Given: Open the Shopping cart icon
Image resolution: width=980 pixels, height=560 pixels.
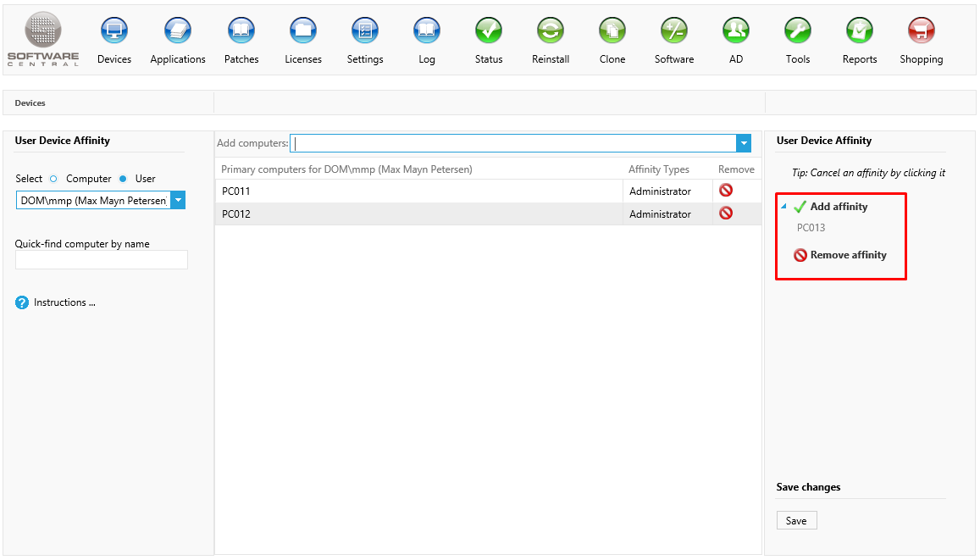Looking at the screenshot, I should 921,31.
